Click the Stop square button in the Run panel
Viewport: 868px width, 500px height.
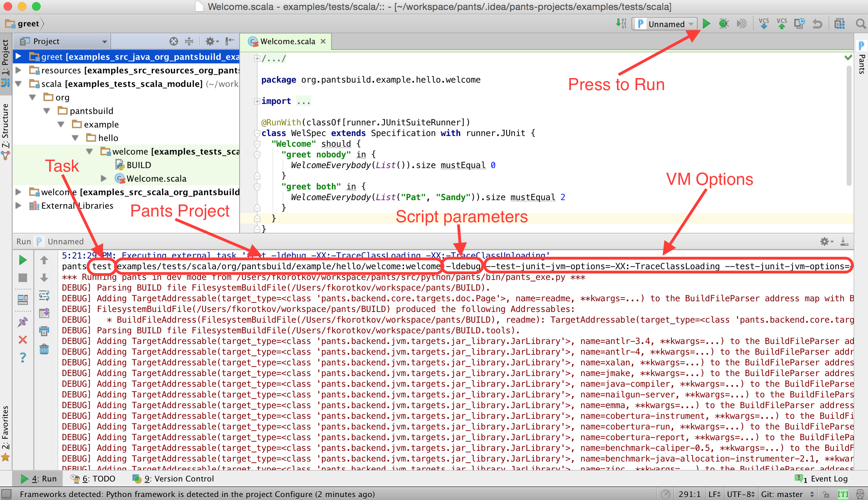[x=23, y=278]
